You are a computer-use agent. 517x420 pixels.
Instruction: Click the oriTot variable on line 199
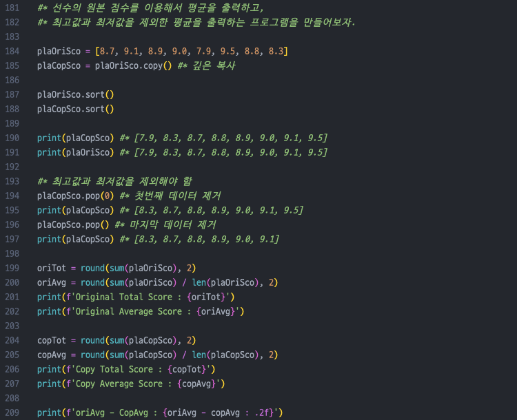[x=52, y=268]
